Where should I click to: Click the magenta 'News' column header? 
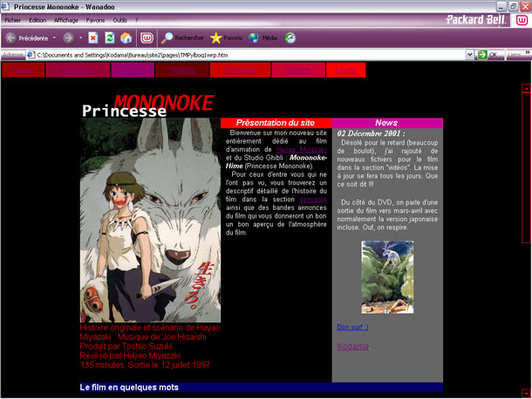point(387,123)
